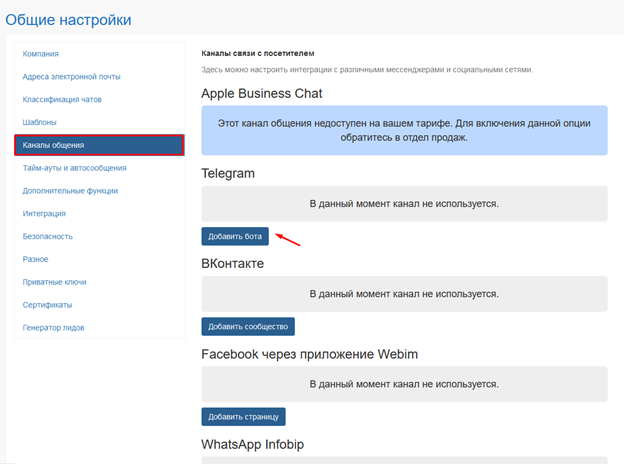The height and width of the screenshot is (464, 624).
Task: Go to the Интеграция section
Action: (44, 214)
